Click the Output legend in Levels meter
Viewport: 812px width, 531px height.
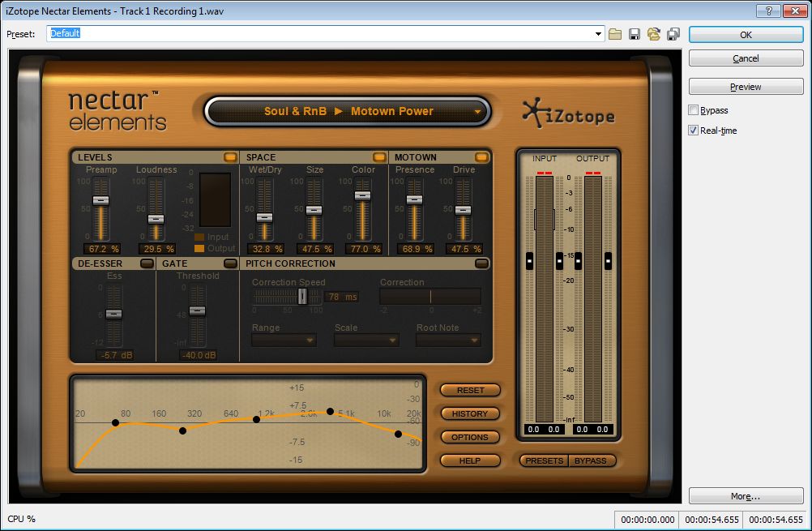[215, 248]
